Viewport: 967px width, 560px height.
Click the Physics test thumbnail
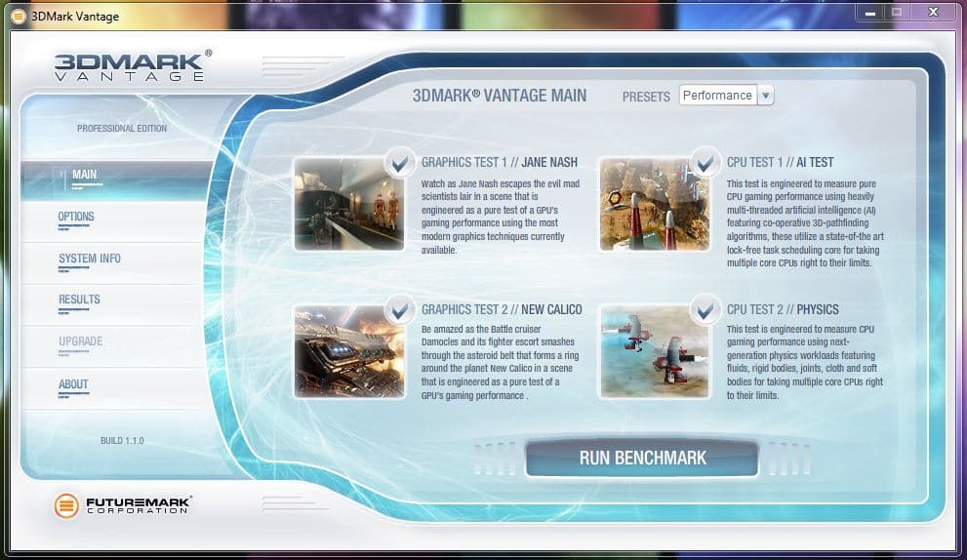click(x=655, y=351)
